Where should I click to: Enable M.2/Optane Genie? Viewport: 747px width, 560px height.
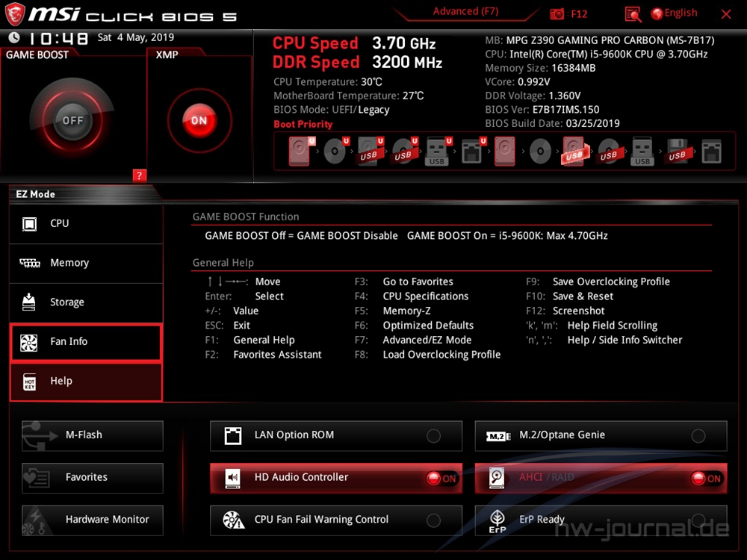coord(601,435)
